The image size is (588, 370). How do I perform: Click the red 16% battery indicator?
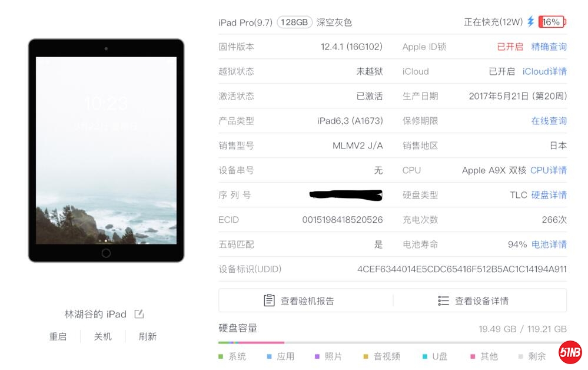[x=552, y=21]
